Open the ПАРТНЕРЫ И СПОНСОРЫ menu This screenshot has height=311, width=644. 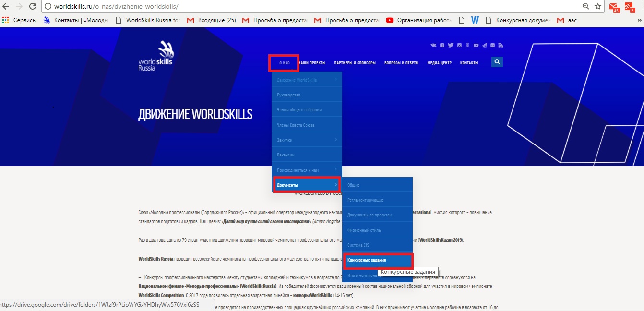click(x=355, y=63)
